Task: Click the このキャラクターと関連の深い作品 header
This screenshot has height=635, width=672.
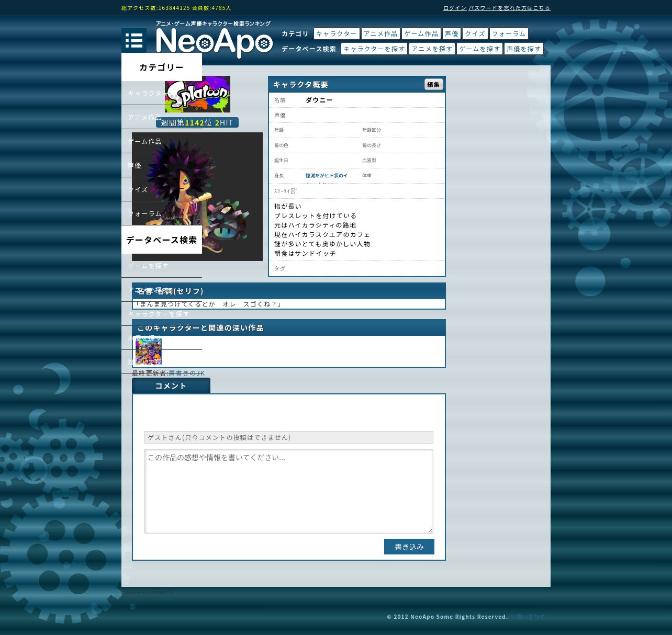Action: [x=289, y=328]
